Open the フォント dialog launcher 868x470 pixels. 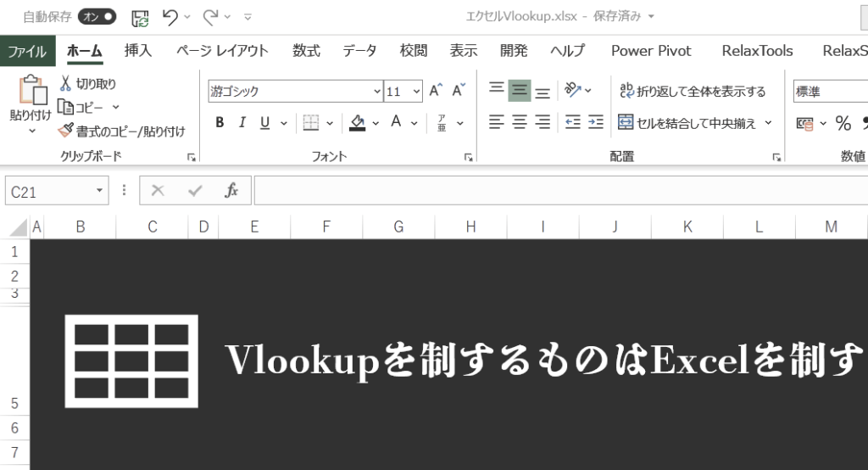[468, 158]
